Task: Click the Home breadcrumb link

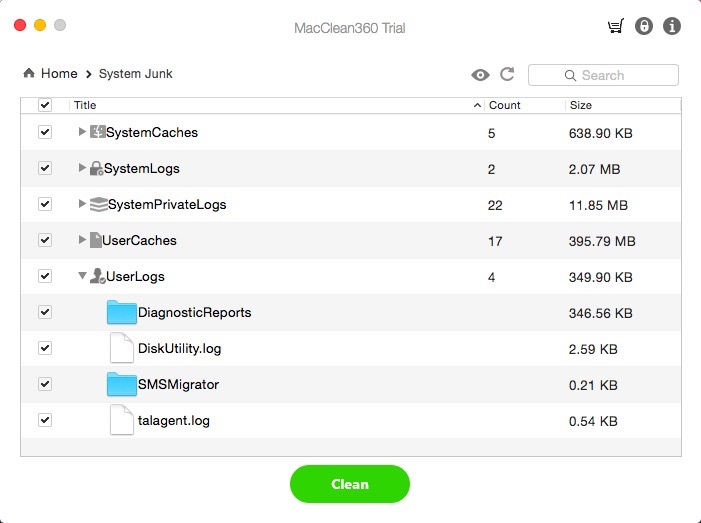Action: click(59, 73)
